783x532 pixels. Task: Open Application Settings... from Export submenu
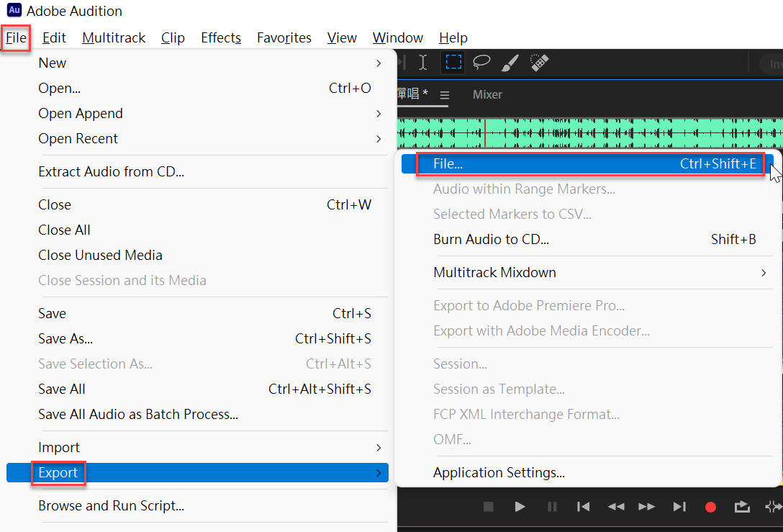(587, 472)
